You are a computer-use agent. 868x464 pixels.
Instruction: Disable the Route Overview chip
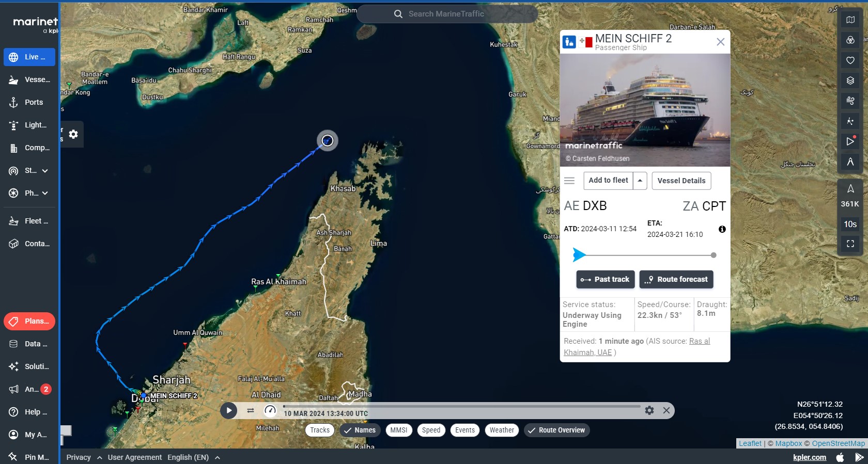(556, 430)
